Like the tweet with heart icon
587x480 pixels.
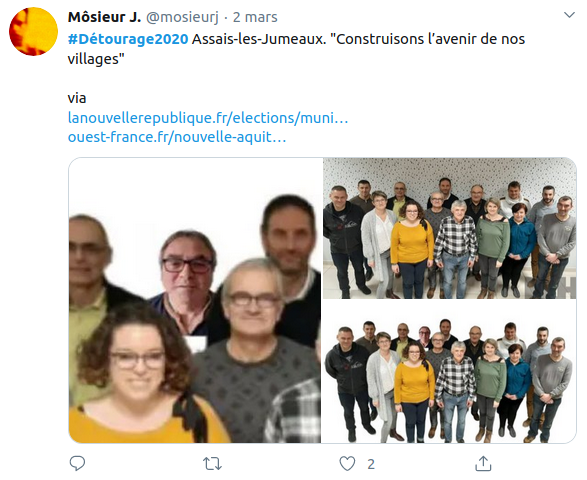347,464
